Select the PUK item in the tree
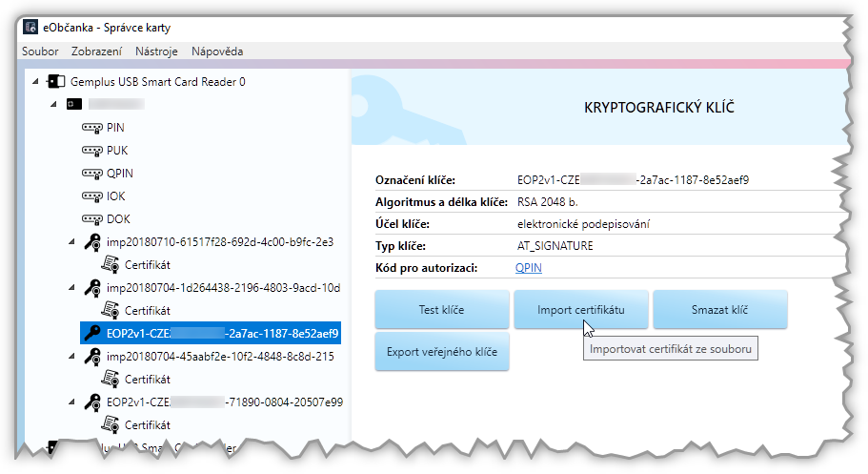Image resolution: width=868 pixels, height=474 pixels. (117, 151)
